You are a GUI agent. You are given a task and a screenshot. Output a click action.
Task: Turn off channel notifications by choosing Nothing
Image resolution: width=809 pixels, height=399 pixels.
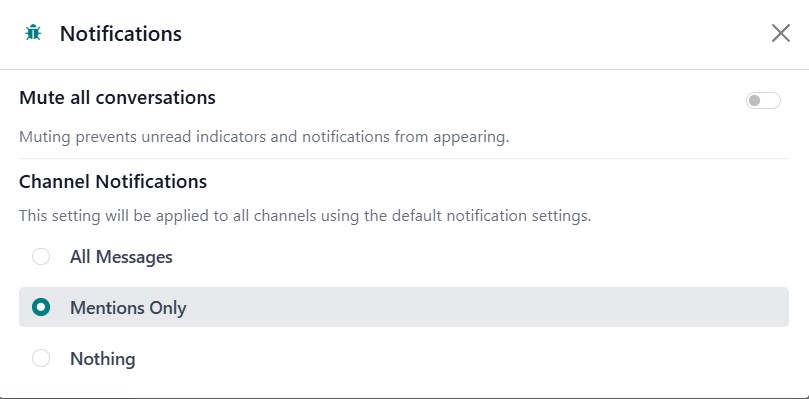[41, 358]
